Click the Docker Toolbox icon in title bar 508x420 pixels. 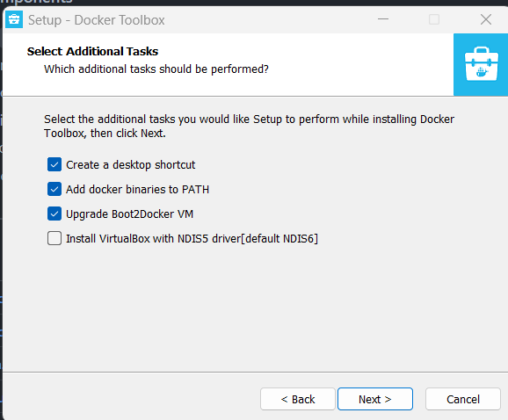pos(14,19)
